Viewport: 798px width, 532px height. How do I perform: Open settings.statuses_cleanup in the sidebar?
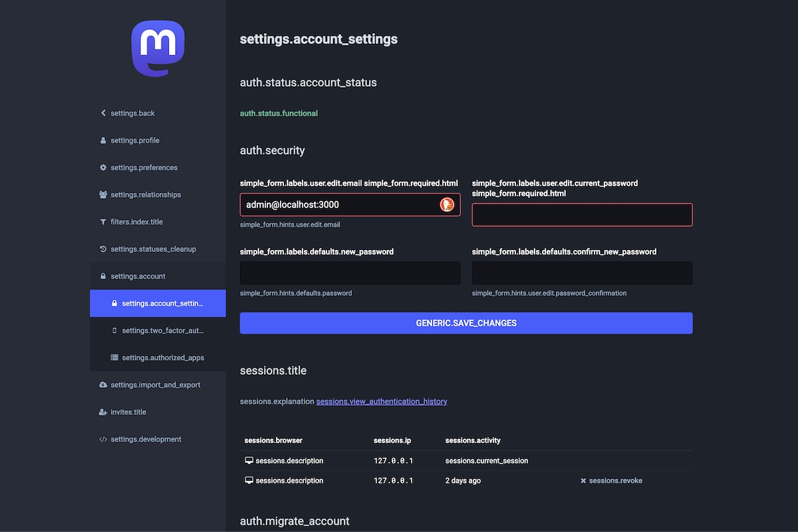(x=153, y=249)
